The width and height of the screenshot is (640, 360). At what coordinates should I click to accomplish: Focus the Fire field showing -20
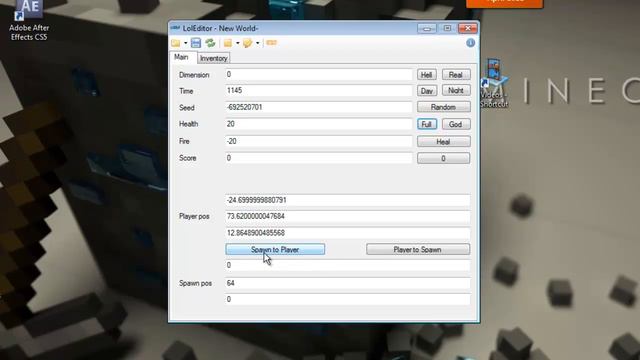pos(319,141)
